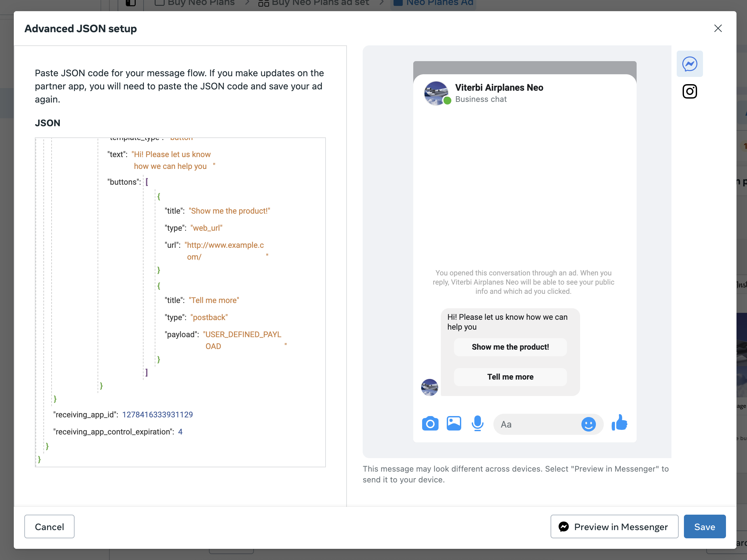Click the Business chat subtitle
This screenshot has height=560, width=747.
481,99
